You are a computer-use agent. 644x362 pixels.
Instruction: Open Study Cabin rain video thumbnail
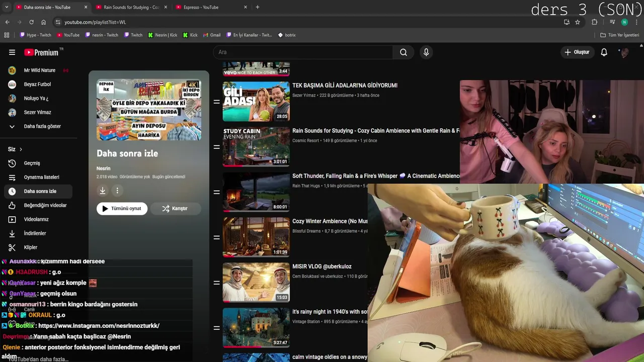click(x=256, y=147)
